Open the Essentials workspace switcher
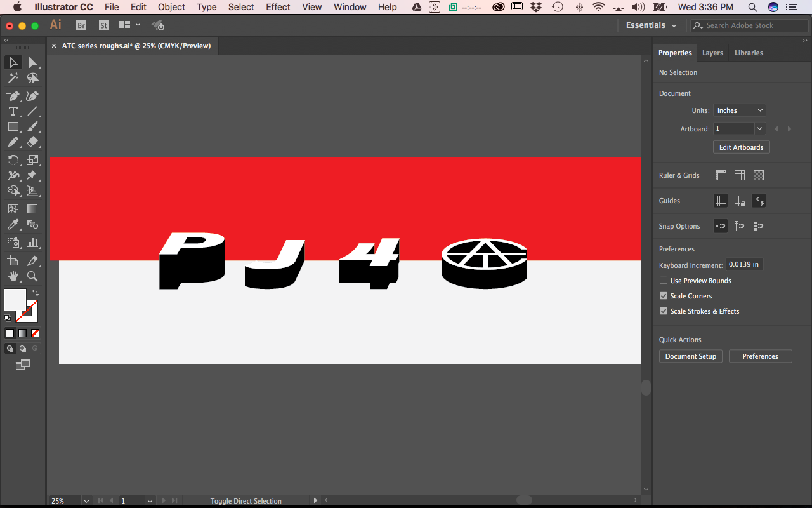The height and width of the screenshot is (508, 812). (x=651, y=25)
